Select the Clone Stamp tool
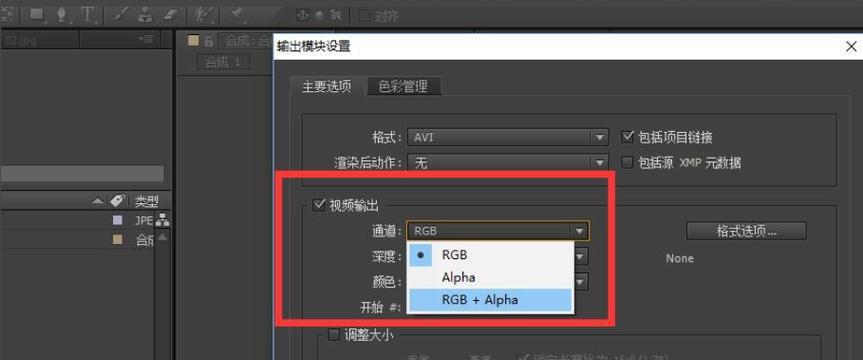The image size is (863, 360). tap(145, 15)
